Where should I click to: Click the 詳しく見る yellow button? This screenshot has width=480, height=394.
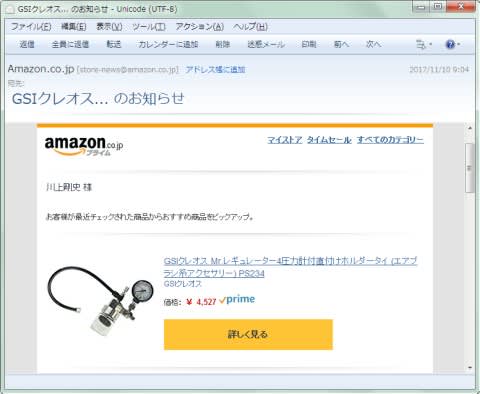[x=248, y=334]
